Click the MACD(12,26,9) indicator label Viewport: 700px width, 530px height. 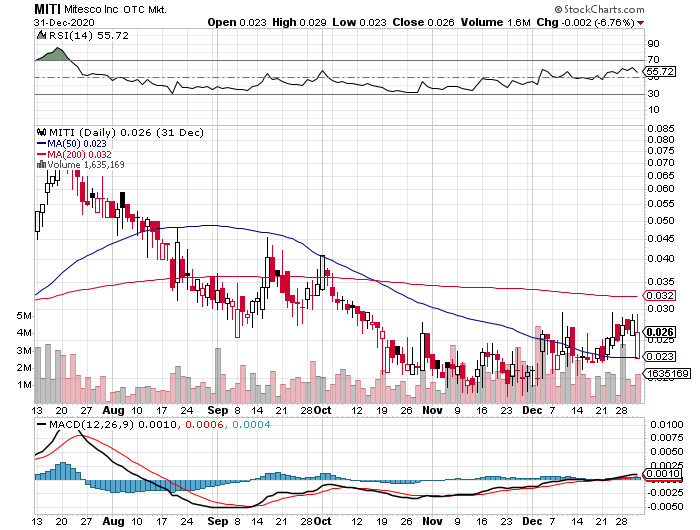pos(92,425)
